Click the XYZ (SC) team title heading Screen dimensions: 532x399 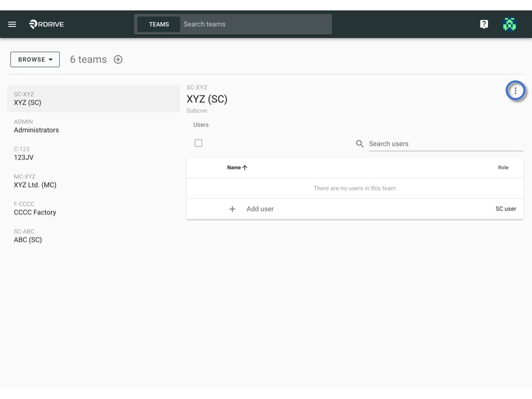pos(207,99)
